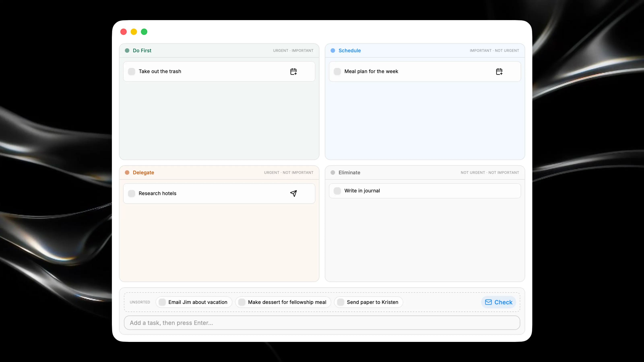The width and height of the screenshot is (644, 362).
Task: Select the Eliminate quadrant header
Action: [425, 173]
